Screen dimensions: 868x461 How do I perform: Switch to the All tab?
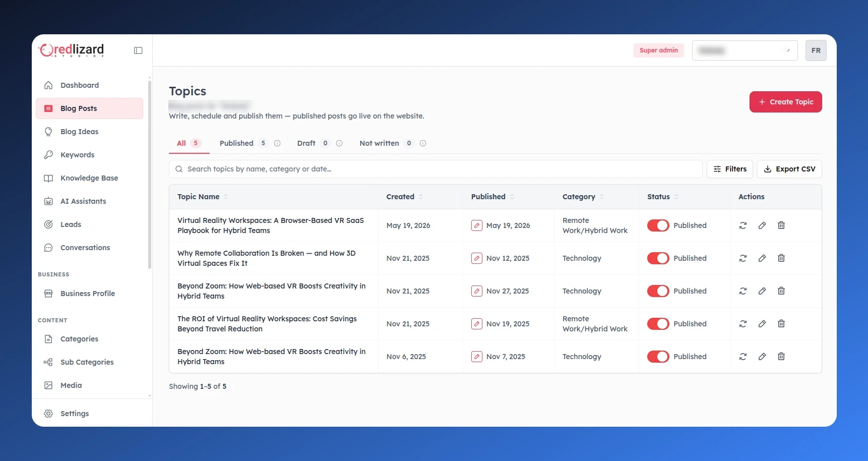click(x=189, y=143)
